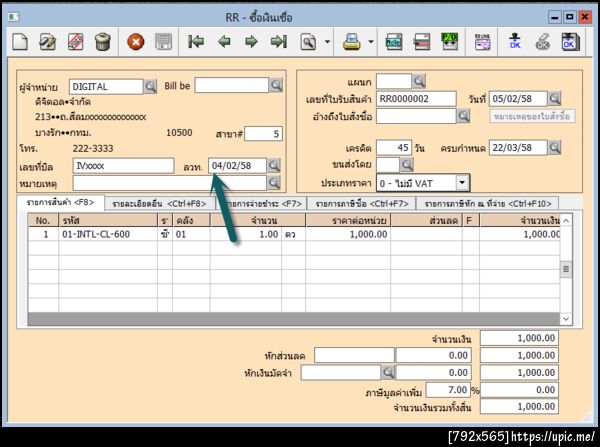Save with the floppy disk icon
Viewport: 600px width, 447px height.
coord(163,42)
